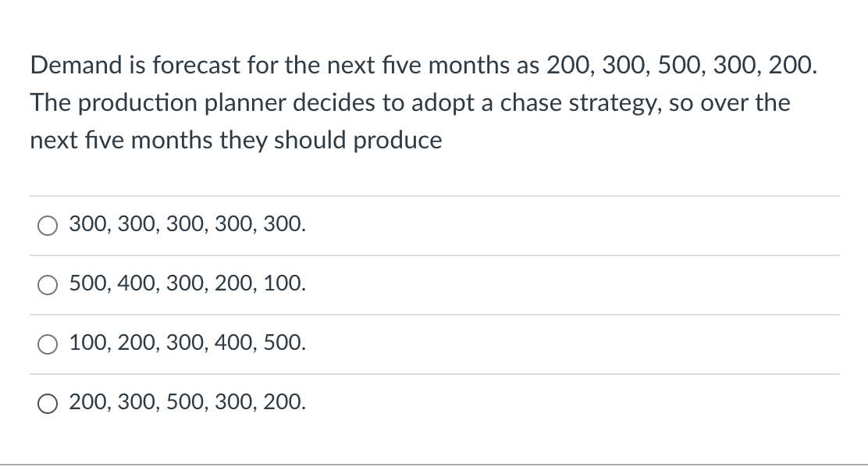Select the radio button for "500, 400, 300, 200, 100."
868x467 pixels.
tap(48, 284)
